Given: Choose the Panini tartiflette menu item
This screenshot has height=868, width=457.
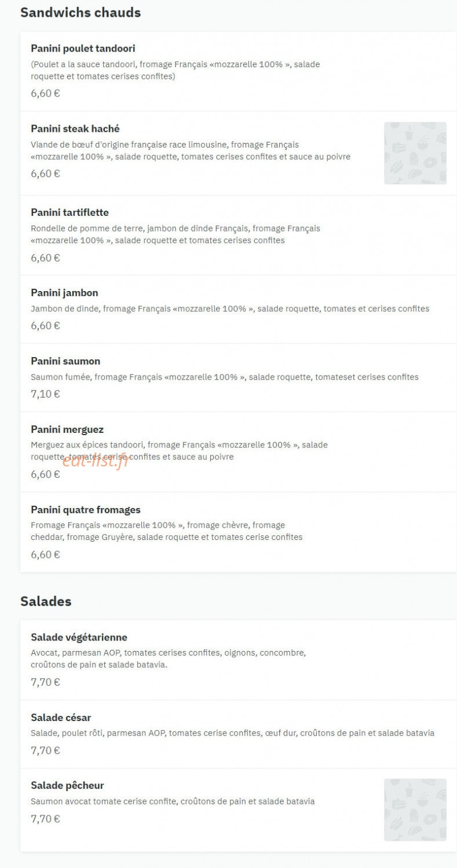Looking at the screenshot, I should coord(238,236).
